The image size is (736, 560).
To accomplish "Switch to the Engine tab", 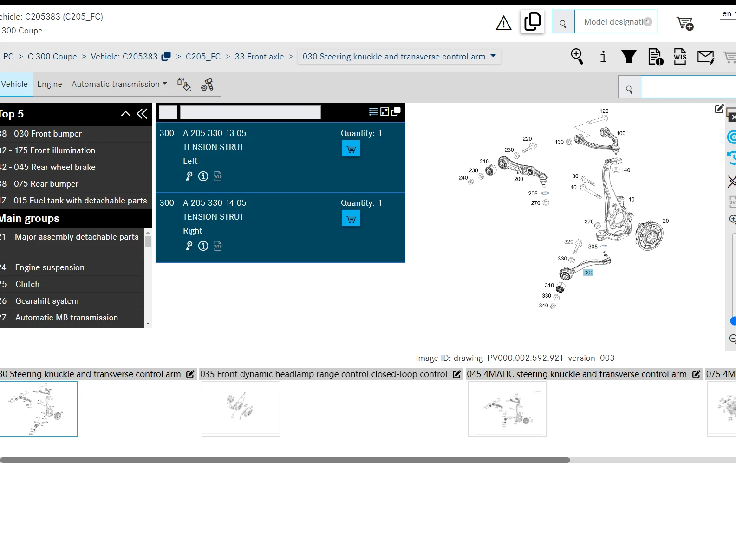I will pos(50,84).
